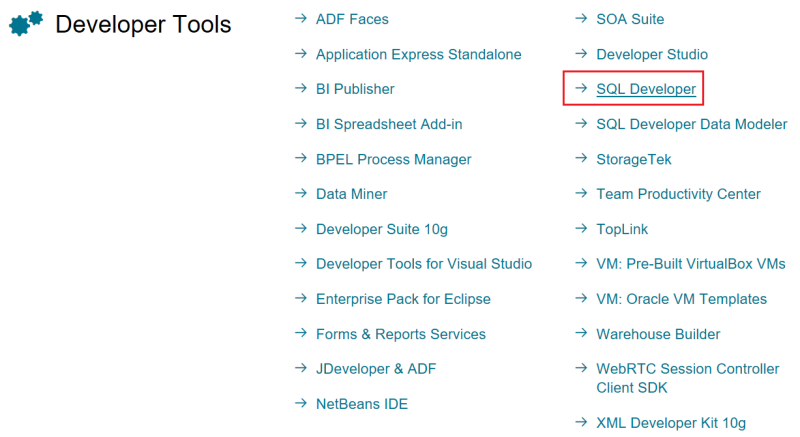The image size is (800, 437).
Task: Open XML Developer Kit 10g link
Action: [671, 423]
